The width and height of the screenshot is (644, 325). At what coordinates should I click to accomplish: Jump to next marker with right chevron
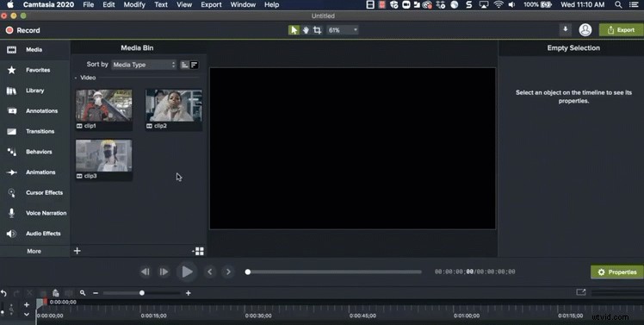point(228,272)
